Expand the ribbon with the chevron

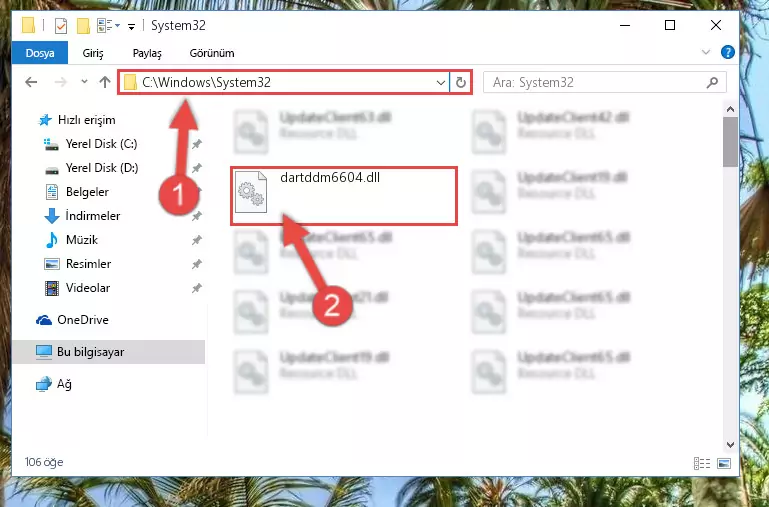[706, 52]
